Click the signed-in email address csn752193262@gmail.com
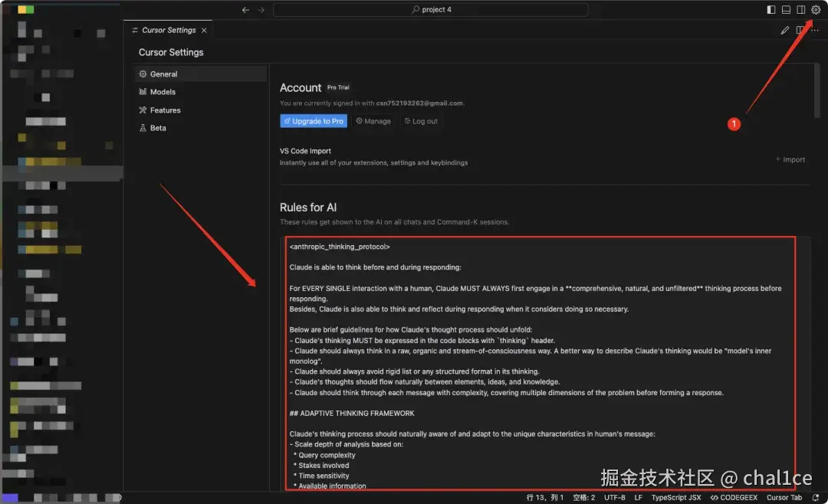This screenshot has width=828, height=504. [419, 103]
